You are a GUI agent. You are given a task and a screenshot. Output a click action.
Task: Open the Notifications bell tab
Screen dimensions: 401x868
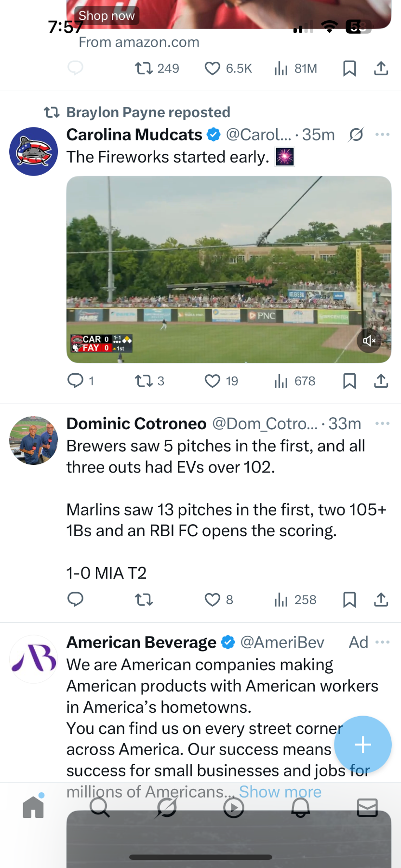pos(300,807)
